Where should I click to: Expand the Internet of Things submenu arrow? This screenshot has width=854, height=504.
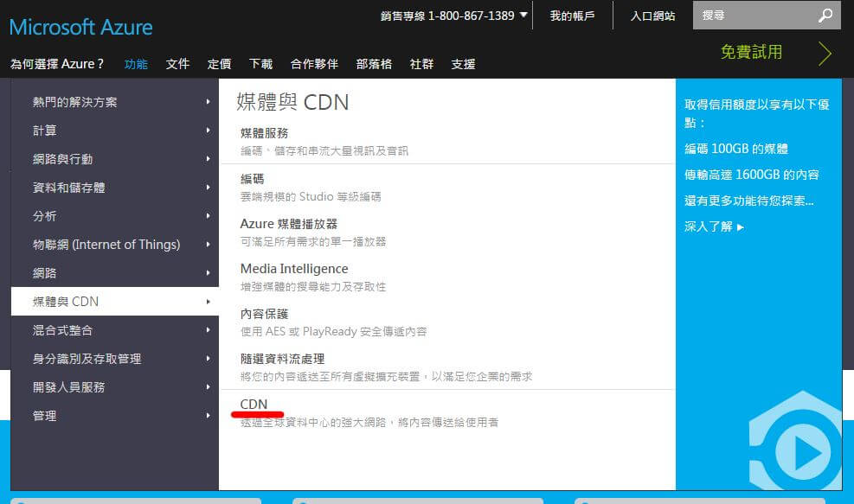coord(208,245)
